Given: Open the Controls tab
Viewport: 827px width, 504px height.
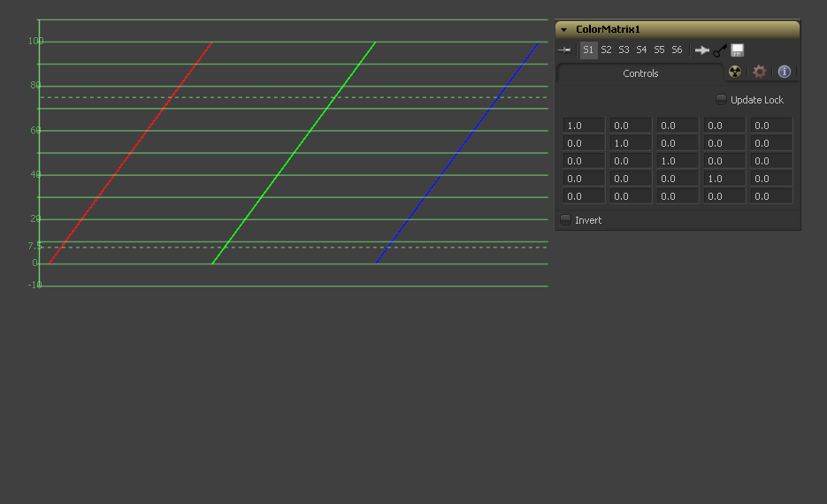Looking at the screenshot, I should [x=640, y=73].
